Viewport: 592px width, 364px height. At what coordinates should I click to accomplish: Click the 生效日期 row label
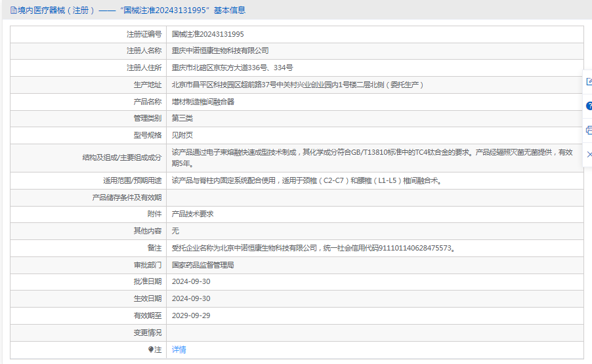[x=147, y=299]
